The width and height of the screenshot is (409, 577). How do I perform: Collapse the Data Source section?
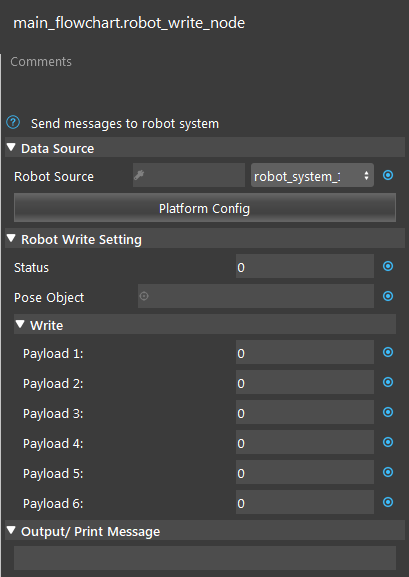11,148
